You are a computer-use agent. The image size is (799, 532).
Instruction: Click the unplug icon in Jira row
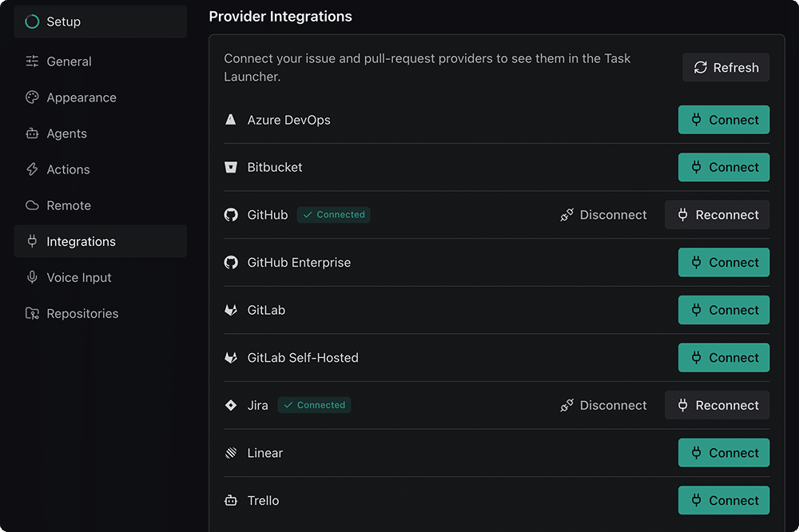(x=566, y=405)
